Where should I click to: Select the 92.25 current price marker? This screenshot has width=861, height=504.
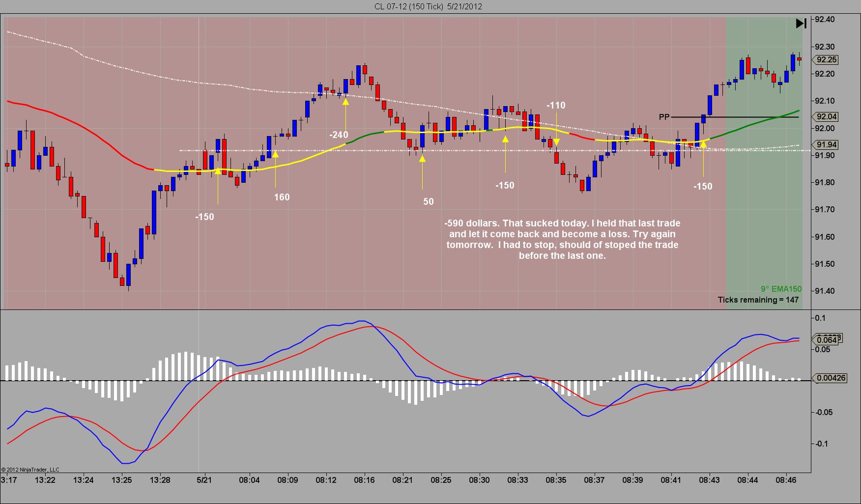tap(826, 59)
